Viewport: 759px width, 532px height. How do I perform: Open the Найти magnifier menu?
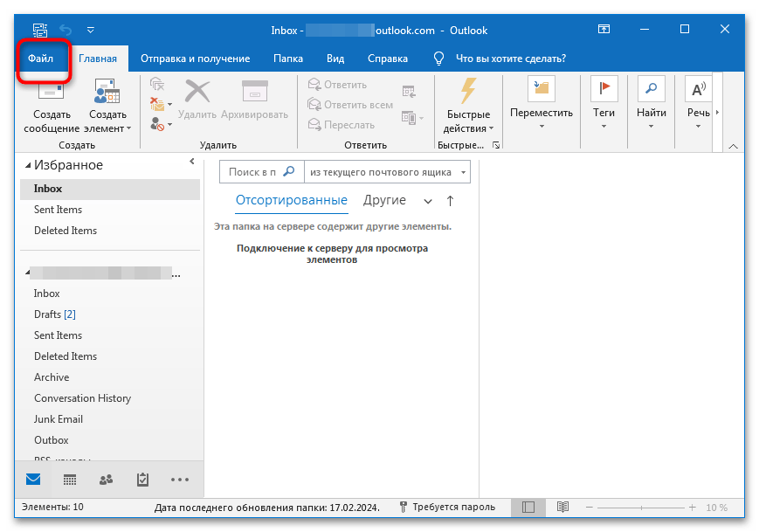pyautogui.click(x=651, y=104)
